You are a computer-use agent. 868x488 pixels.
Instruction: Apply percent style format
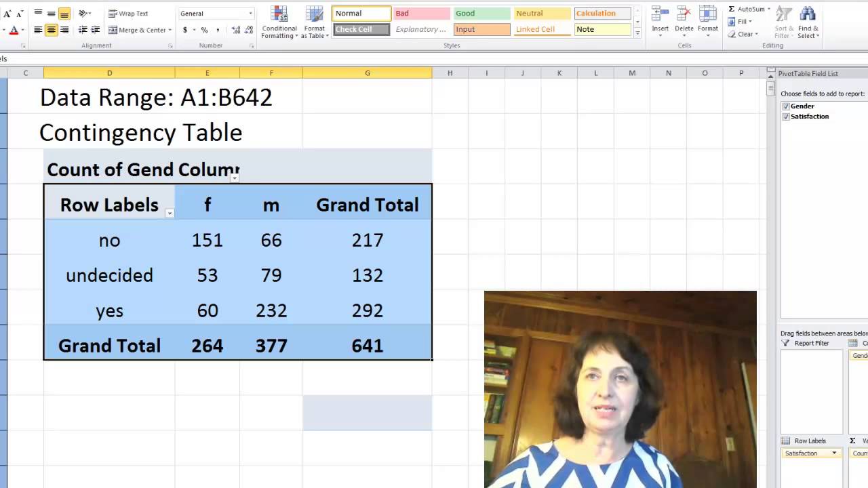[x=204, y=30]
